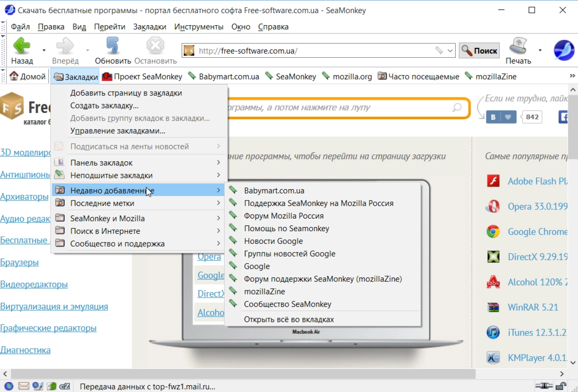Open the Браузеры category link
This screenshot has width=578, height=392.
pyautogui.click(x=19, y=262)
